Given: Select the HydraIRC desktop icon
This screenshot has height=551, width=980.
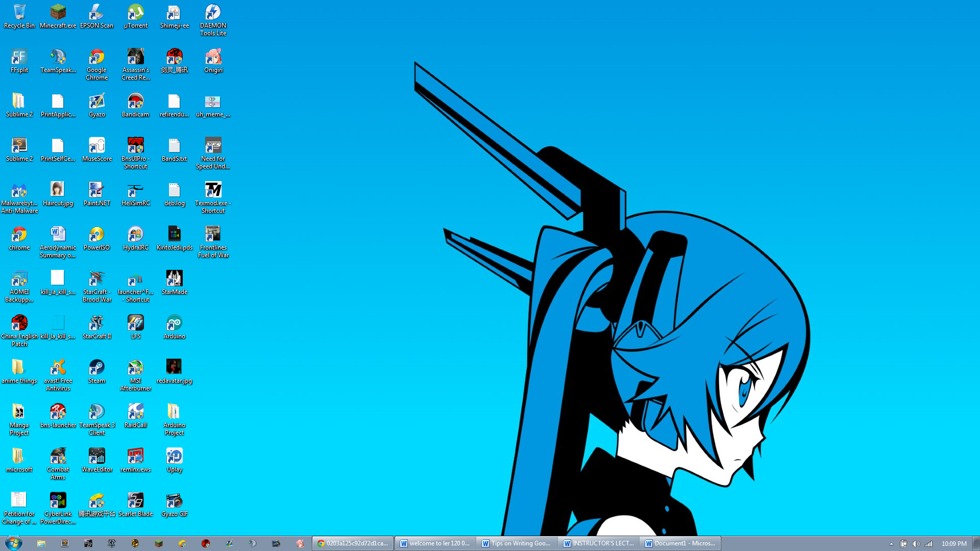Looking at the screenshot, I should pyautogui.click(x=135, y=238).
